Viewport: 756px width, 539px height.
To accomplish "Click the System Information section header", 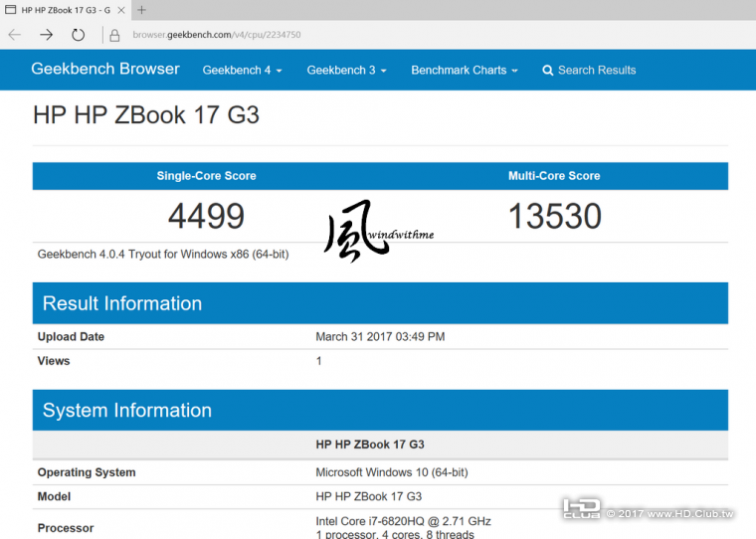I will click(x=380, y=411).
